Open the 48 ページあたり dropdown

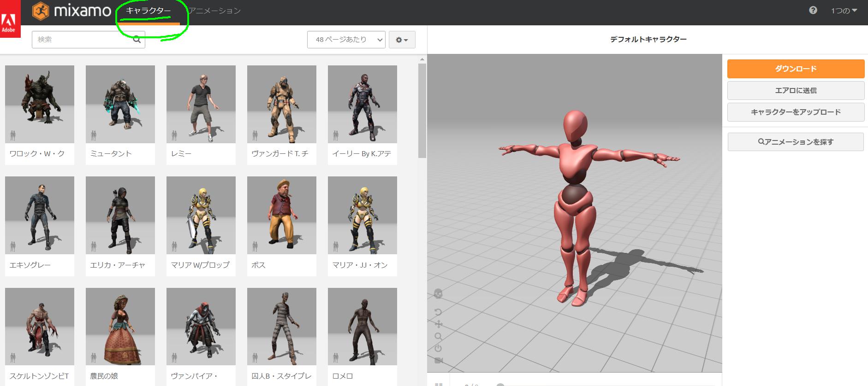coord(346,40)
